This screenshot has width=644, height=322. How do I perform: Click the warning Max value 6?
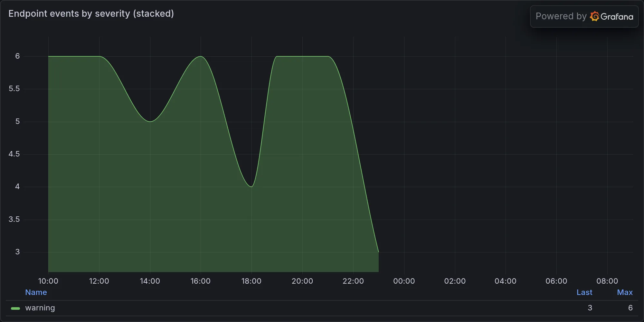[630, 308]
